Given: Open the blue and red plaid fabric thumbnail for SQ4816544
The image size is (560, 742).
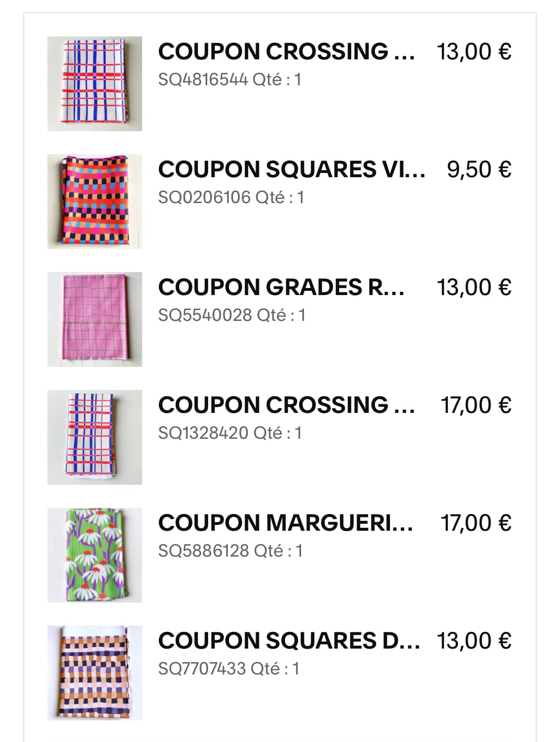Looking at the screenshot, I should click(x=95, y=84).
